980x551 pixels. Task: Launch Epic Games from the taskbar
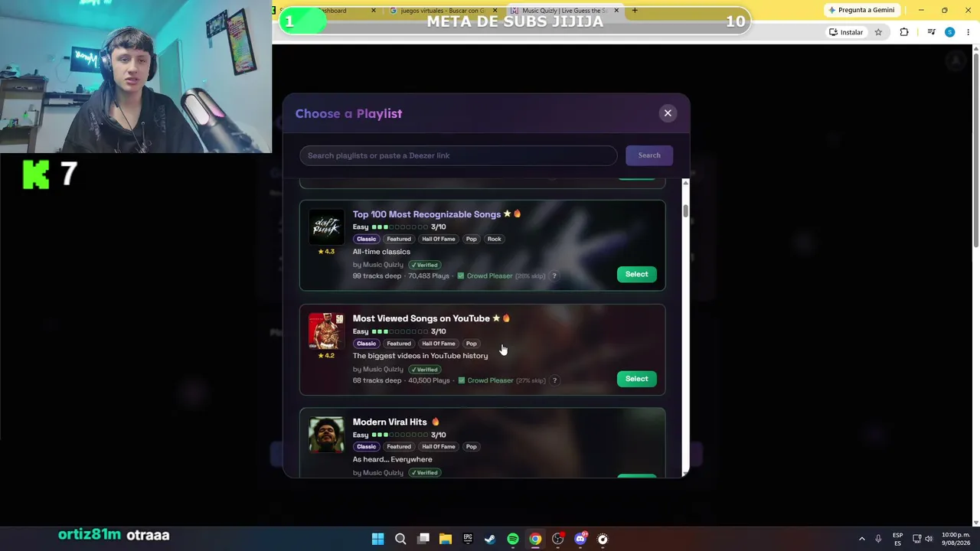[468, 539]
